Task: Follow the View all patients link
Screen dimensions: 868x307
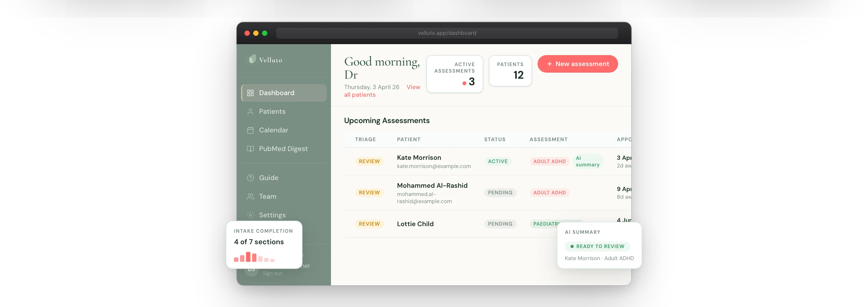Action: pyautogui.click(x=359, y=95)
